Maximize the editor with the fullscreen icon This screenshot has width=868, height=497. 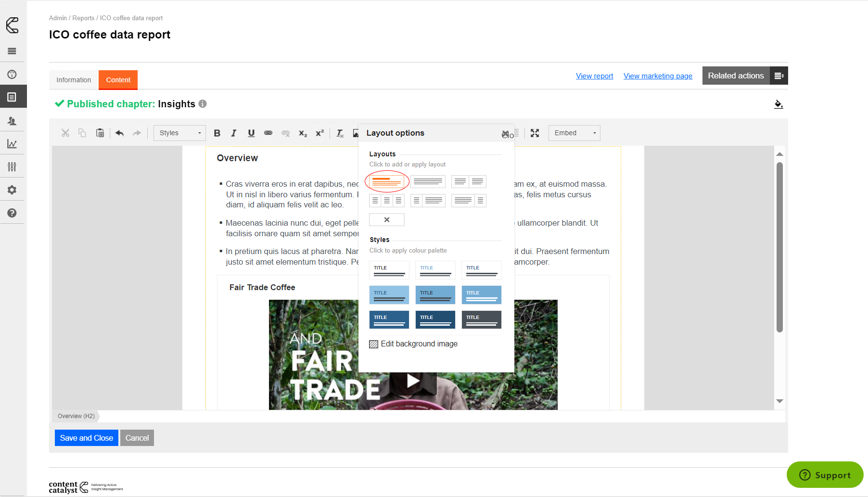point(535,133)
